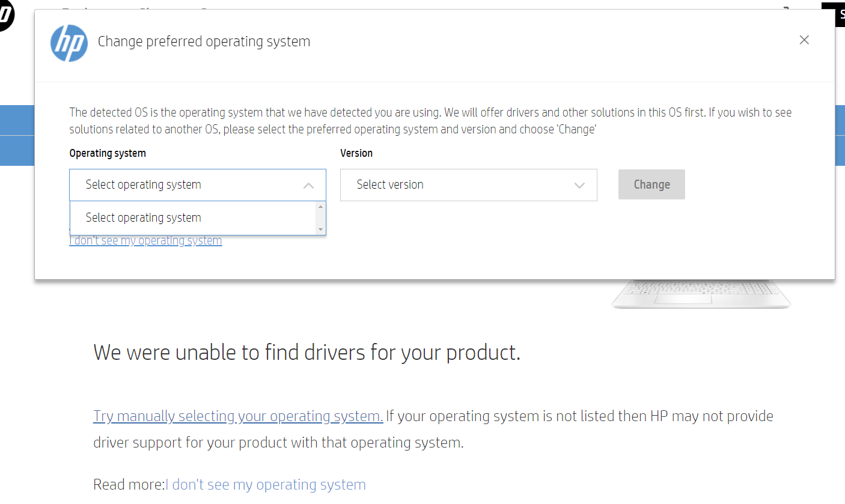Image resolution: width=845 pixels, height=504 pixels.
Task: Collapse the Operating system dropdown using its chevron
Action: [308, 185]
